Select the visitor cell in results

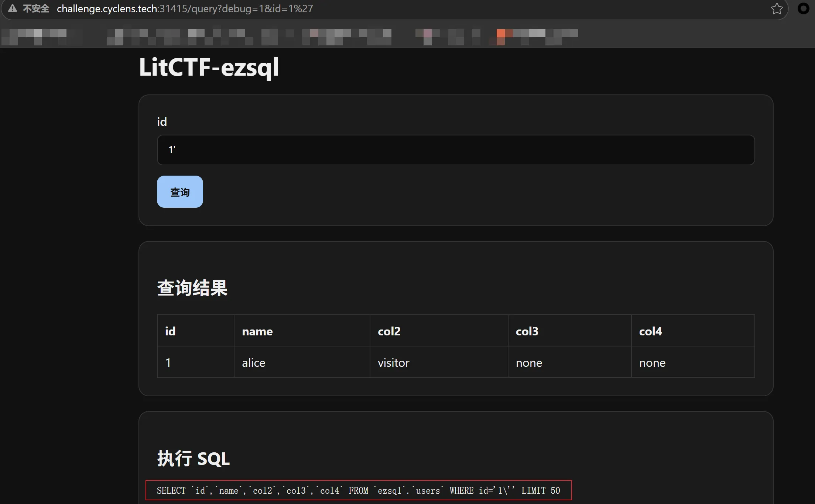click(439, 362)
